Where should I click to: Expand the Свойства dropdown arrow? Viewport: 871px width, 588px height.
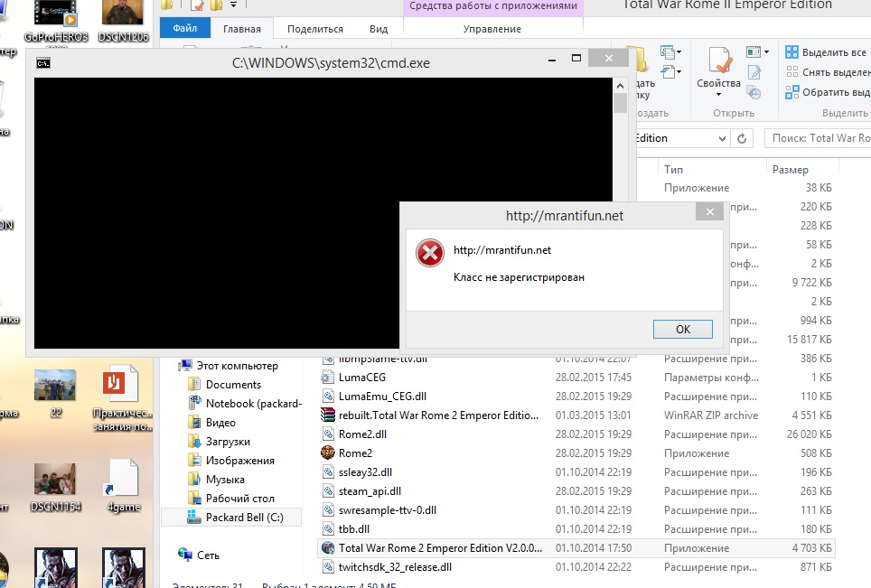pyautogui.click(x=719, y=95)
